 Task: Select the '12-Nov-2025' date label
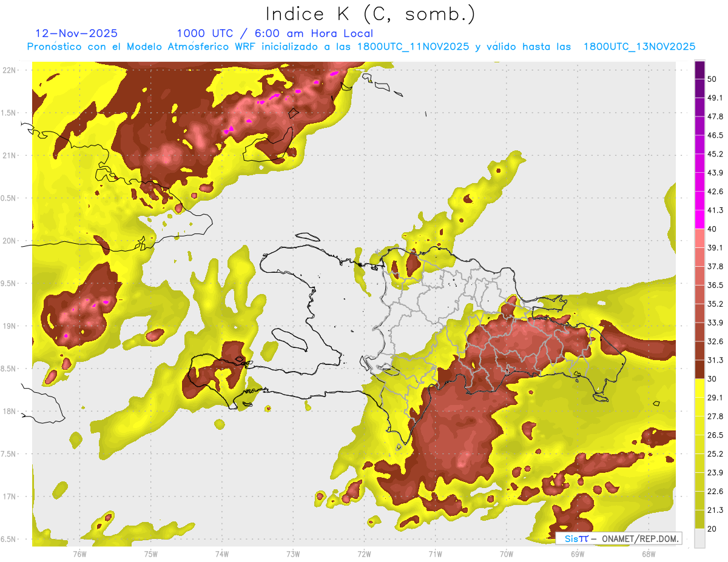coord(76,33)
